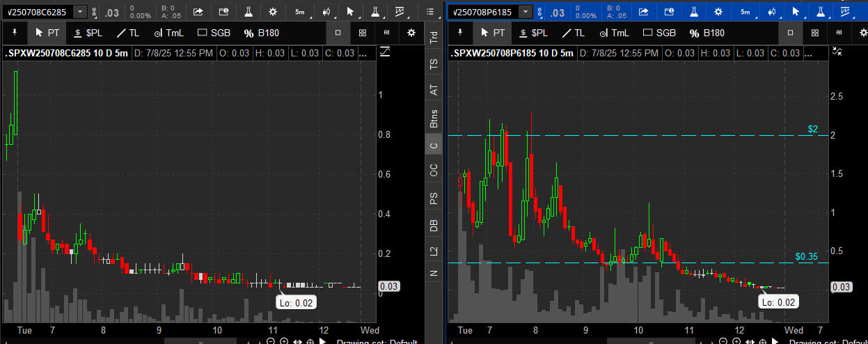Image resolution: width=868 pixels, height=344 pixels.
Task: Select the $PL price level tool in left chart
Action: 89,33
